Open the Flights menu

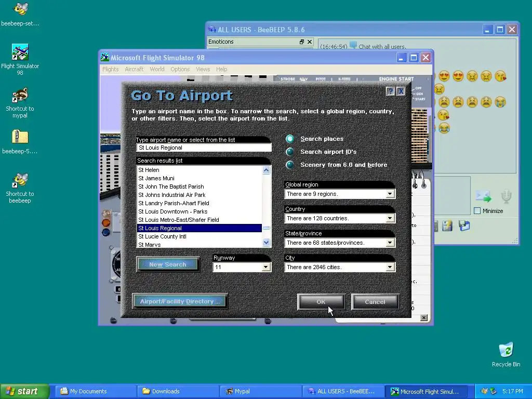pos(111,69)
